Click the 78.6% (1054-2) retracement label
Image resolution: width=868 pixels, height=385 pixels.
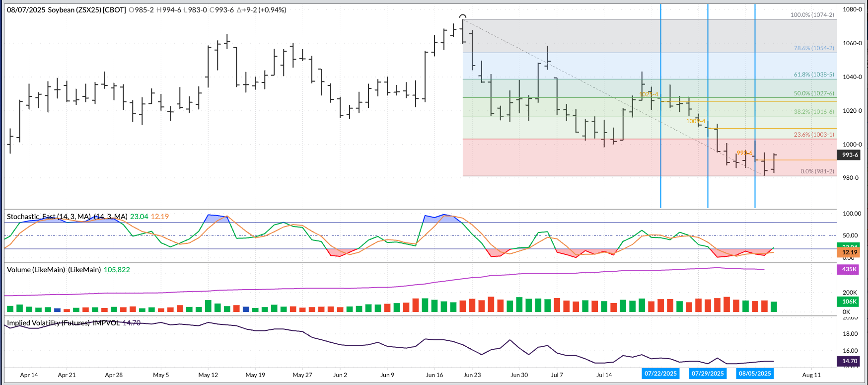click(x=813, y=48)
